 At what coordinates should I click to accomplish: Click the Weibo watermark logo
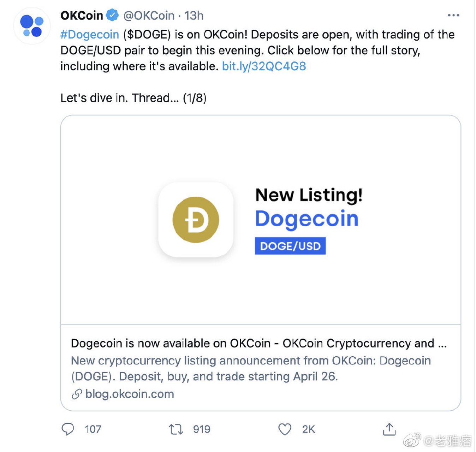pos(412,440)
